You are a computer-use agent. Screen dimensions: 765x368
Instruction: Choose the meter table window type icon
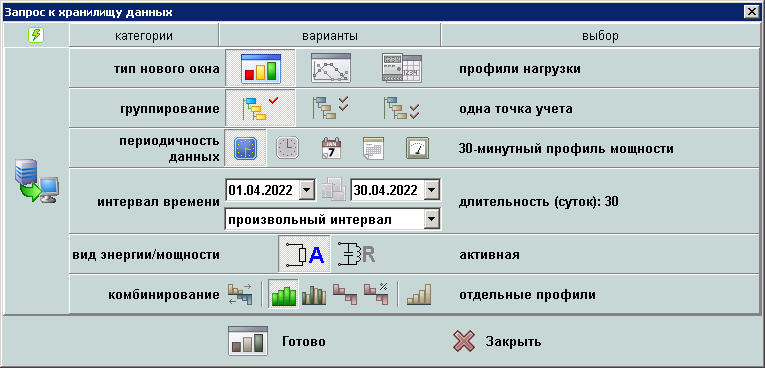tap(402, 68)
